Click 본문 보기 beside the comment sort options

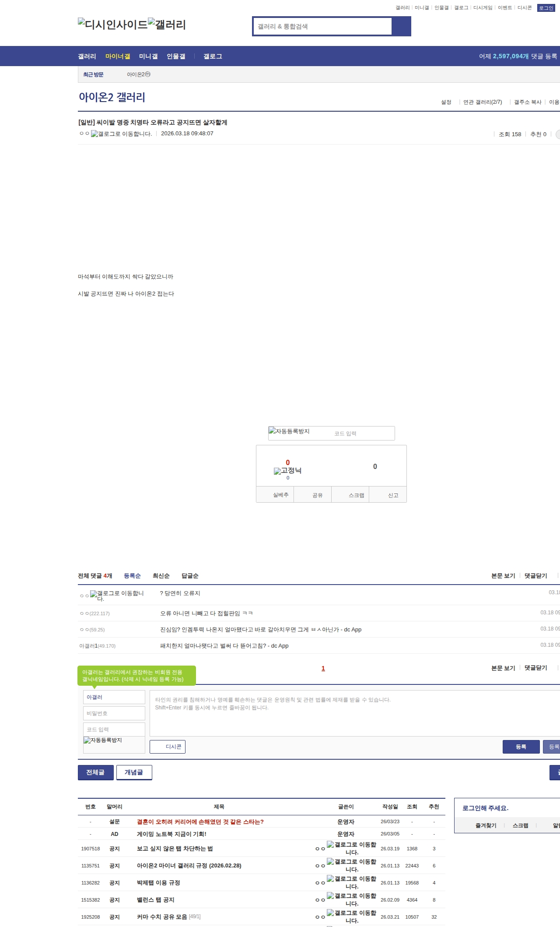[503, 576]
